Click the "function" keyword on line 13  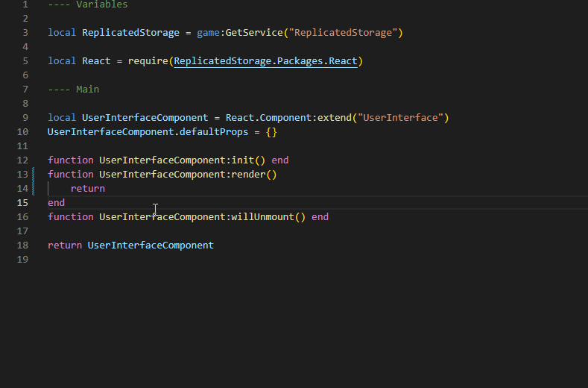[x=71, y=175]
